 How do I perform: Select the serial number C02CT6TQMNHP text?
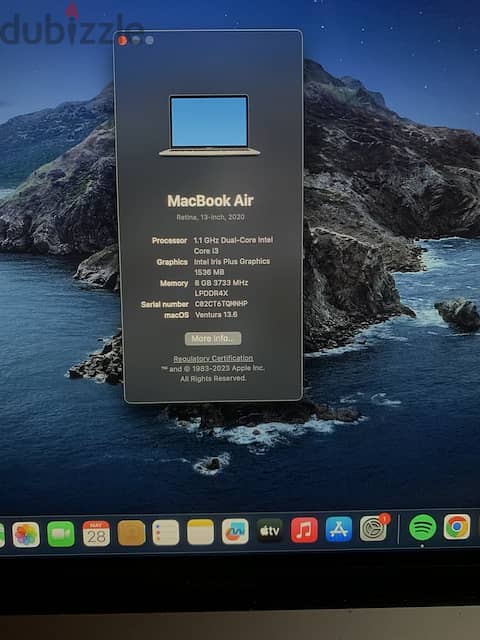pyautogui.click(x=221, y=304)
